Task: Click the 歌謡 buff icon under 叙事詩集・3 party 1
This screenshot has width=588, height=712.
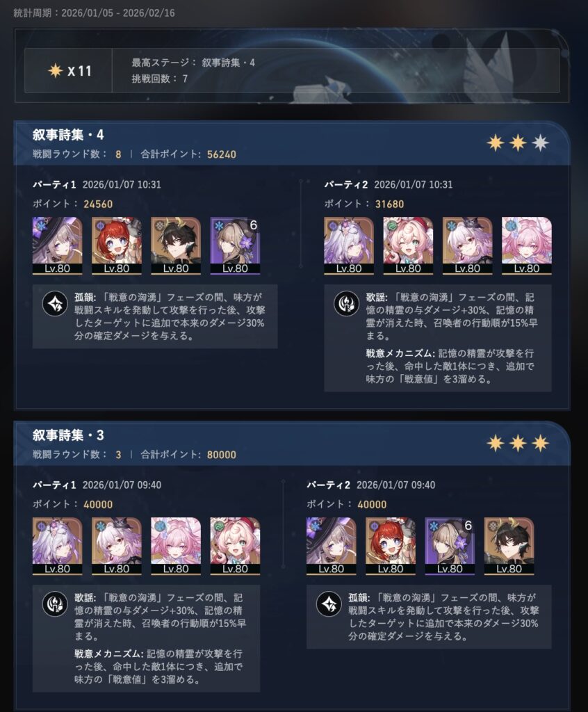Action: (55, 604)
